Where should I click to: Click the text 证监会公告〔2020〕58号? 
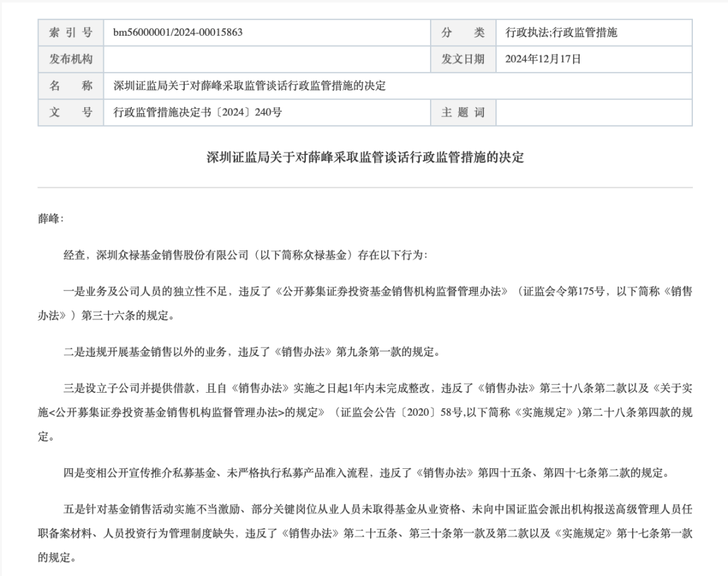click(401, 412)
